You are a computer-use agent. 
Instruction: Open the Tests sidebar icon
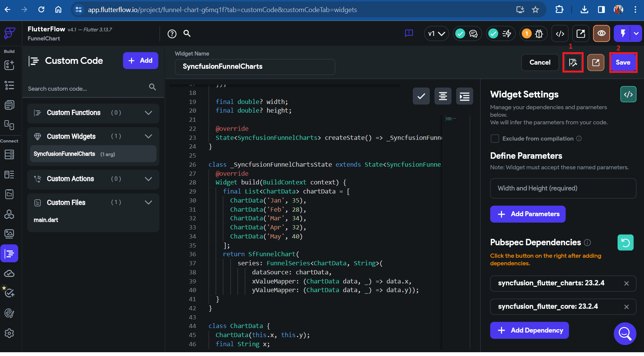9,293
